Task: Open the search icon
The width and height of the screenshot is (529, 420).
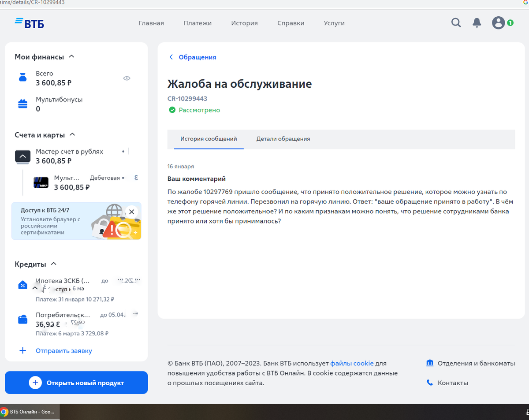Action: pyautogui.click(x=456, y=22)
